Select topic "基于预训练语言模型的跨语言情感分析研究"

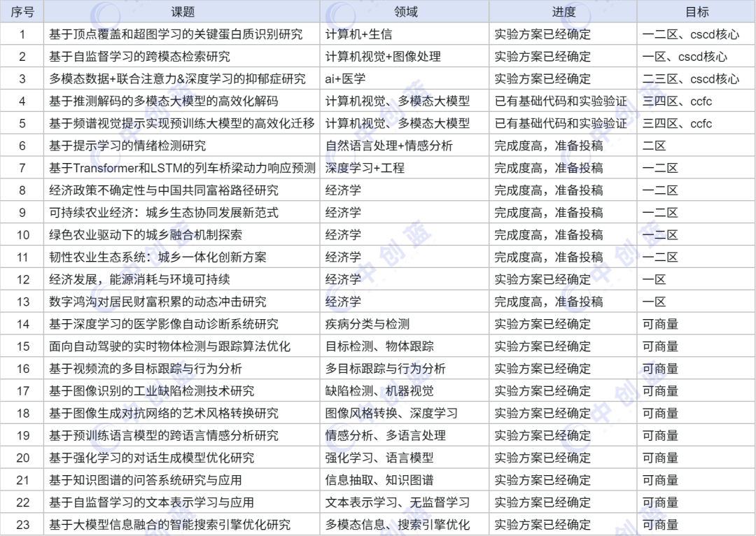pos(164,435)
